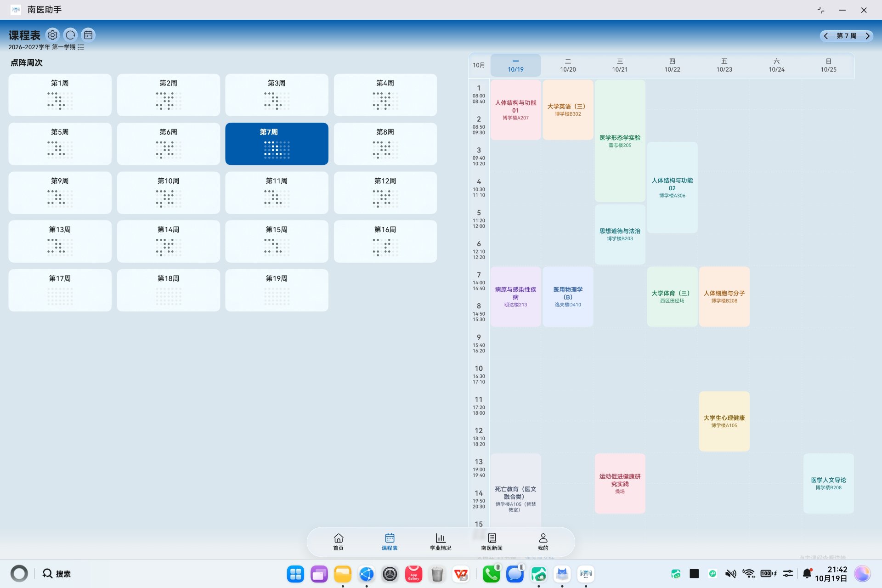Image resolution: width=882 pixels, height=588 pixels.
Task: Go to previous week arrow
Action: point(826,36)
